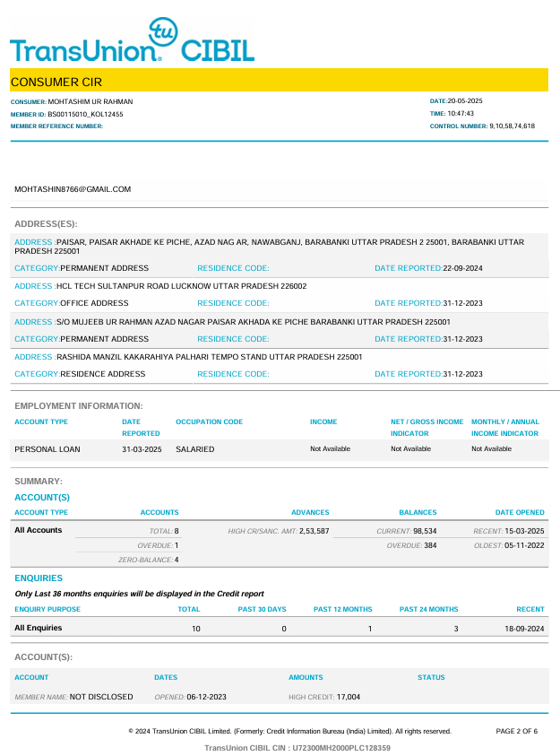The width and height of the screenshot is (560, 756).
Task: Select All Enquiries row label
Action: tap(38, 628)
